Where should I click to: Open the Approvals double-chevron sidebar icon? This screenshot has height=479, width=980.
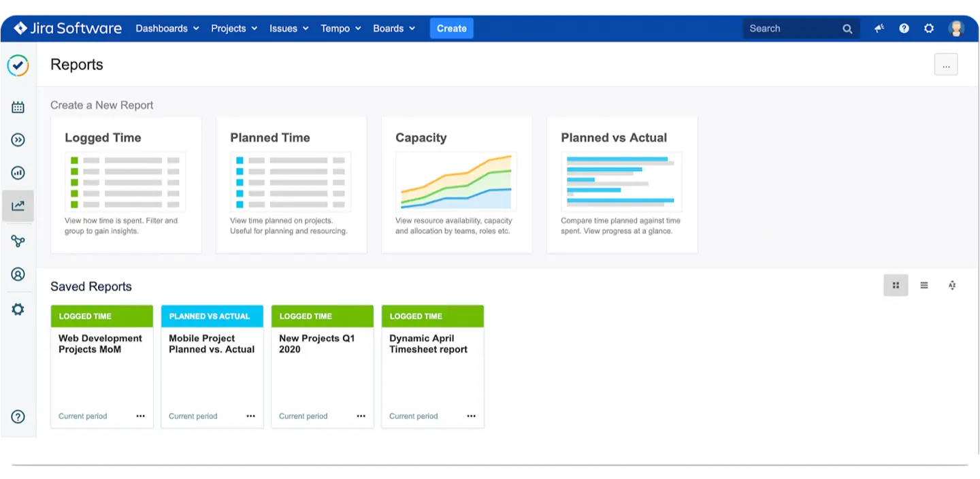18,139
